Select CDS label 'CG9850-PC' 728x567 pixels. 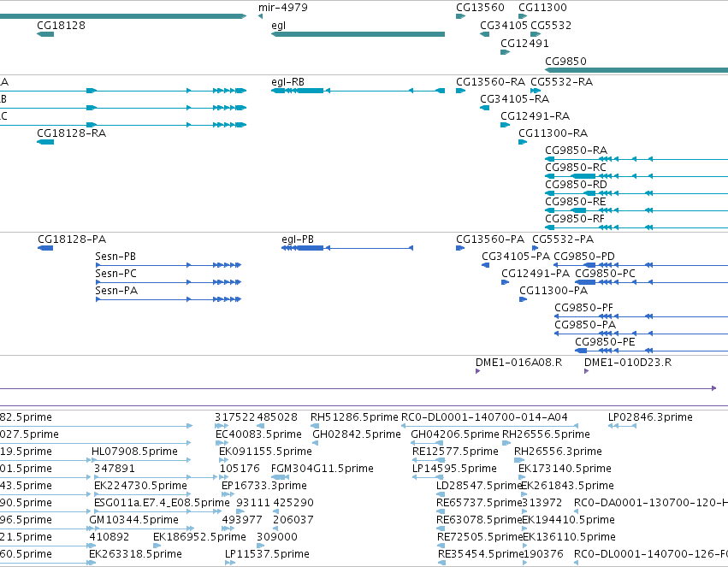pos(605,275)
